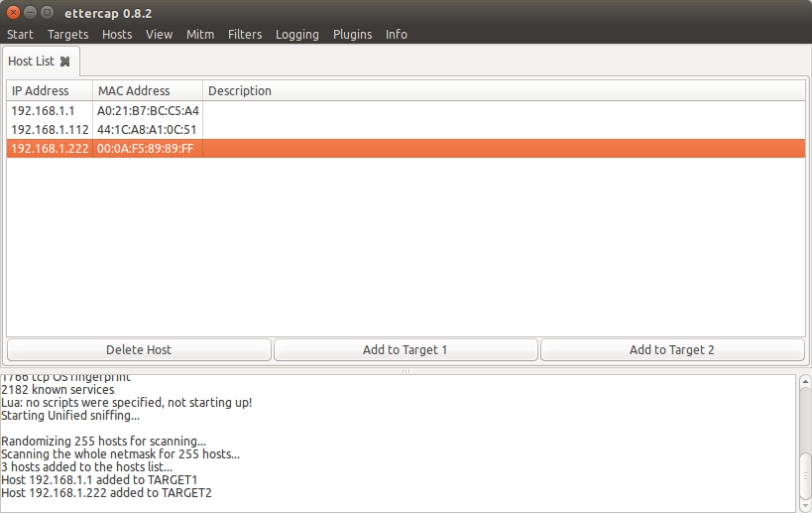The image size is (812, 513).
Task: Open the Info menu
Action: tap(397, 34)
